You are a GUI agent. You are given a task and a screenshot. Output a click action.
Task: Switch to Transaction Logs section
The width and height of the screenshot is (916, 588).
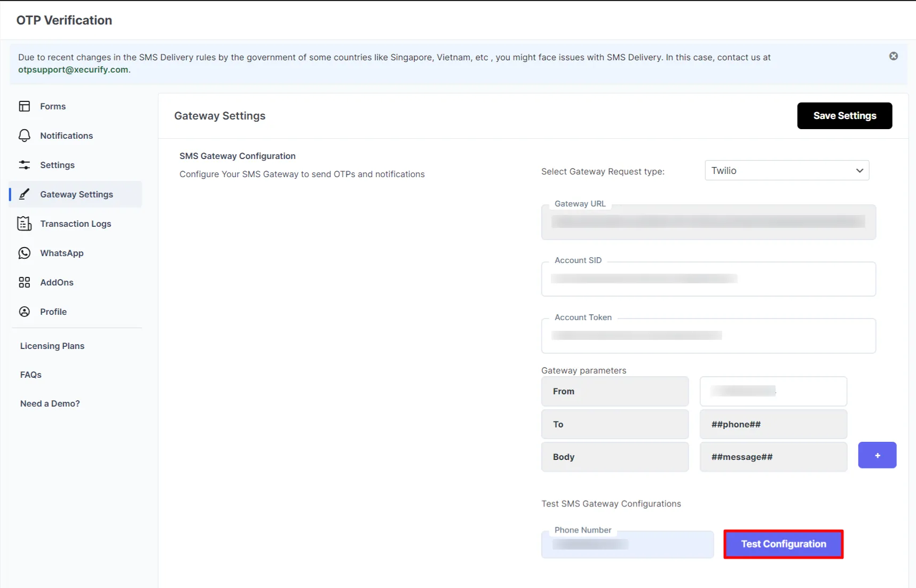coord(75,224)
